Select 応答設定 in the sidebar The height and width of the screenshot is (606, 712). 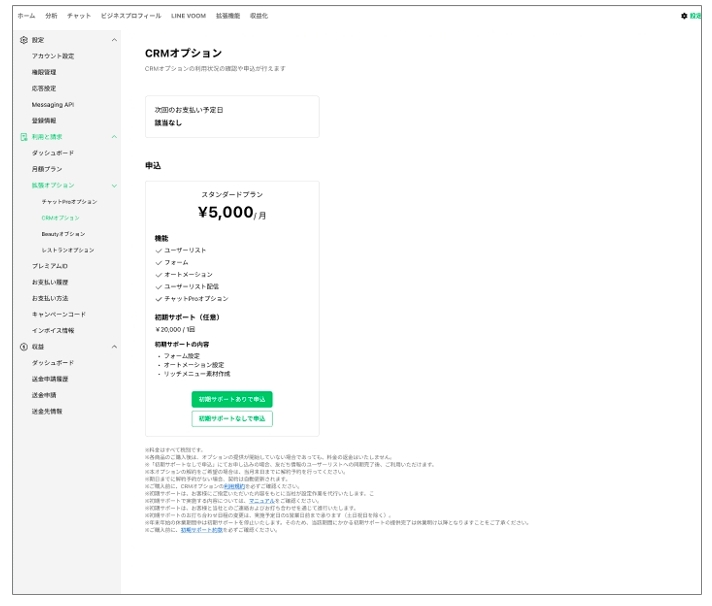[44, 89]
